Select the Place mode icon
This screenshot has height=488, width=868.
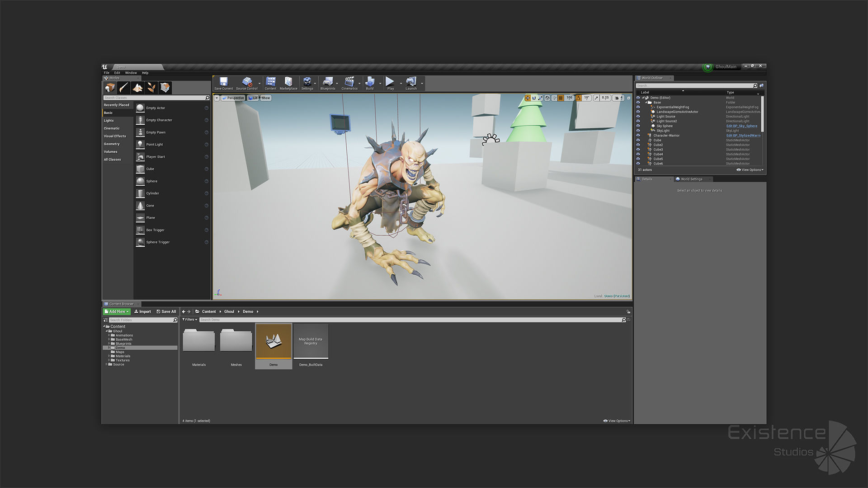pyautogui.click(x=110, y=88)
